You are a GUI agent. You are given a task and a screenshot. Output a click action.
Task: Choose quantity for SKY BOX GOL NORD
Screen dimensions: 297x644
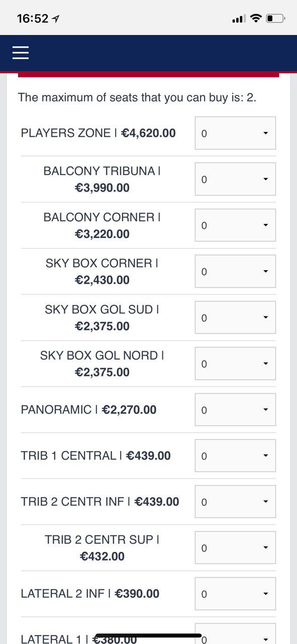(235, 363)
